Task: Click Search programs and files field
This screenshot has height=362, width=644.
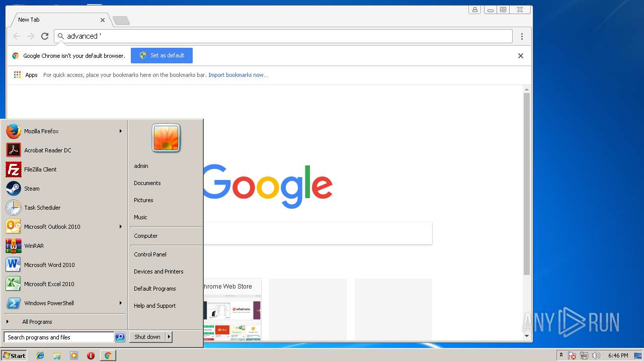Action: [59, 337]
